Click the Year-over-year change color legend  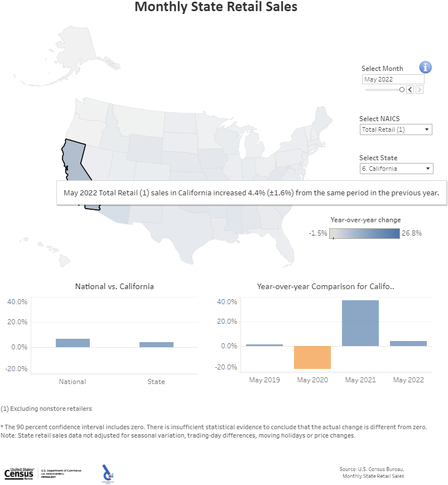point(365,233)
